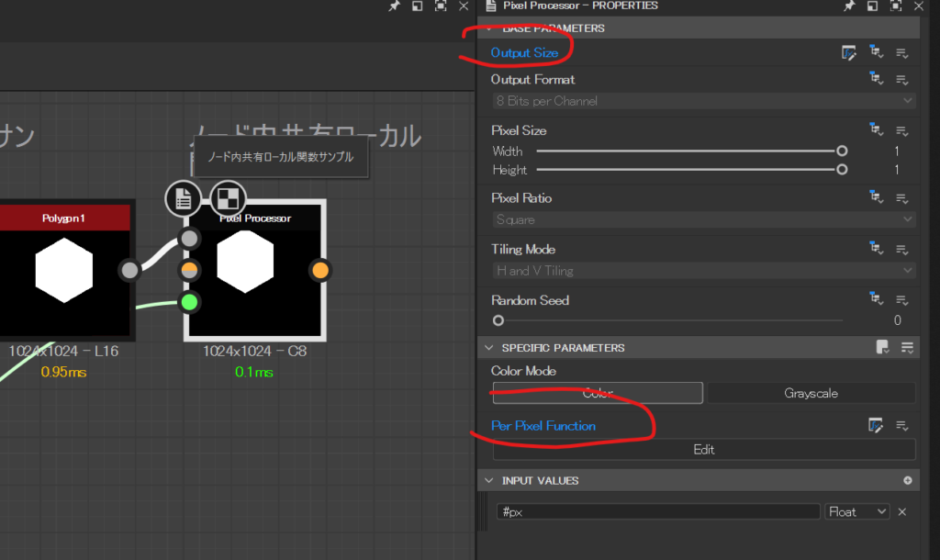Open the Output Format dropdown
The image size is (940, 560).
tap(703, 101)
